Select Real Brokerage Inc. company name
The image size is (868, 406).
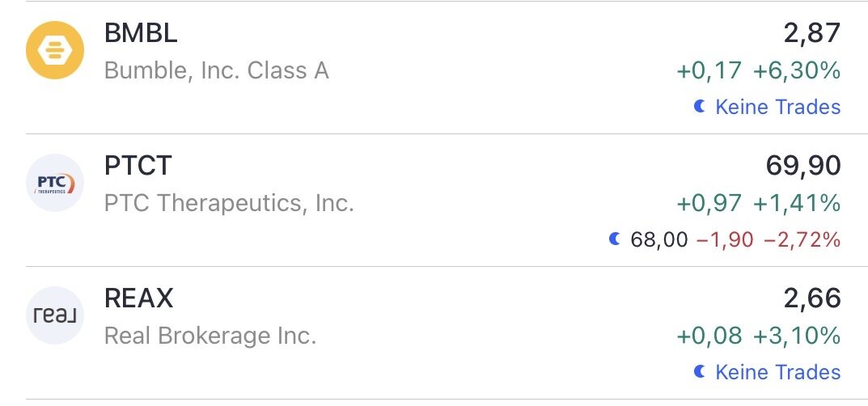[210, 336]
